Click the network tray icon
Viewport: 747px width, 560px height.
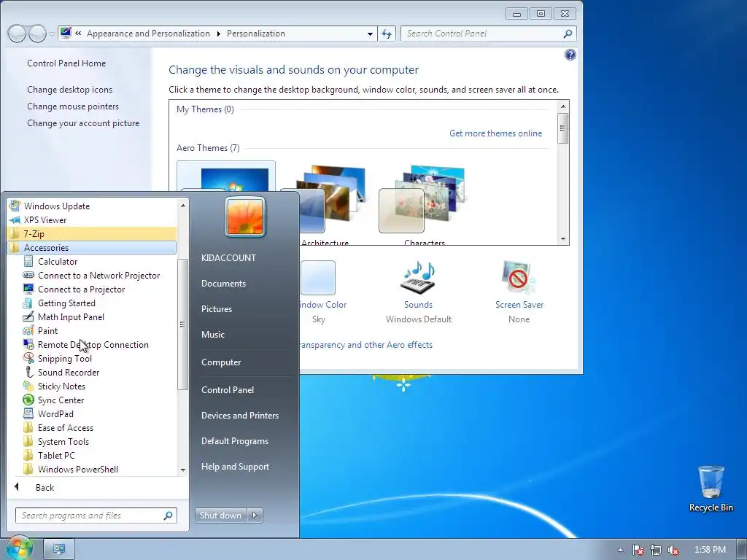[x=656, y=550]
